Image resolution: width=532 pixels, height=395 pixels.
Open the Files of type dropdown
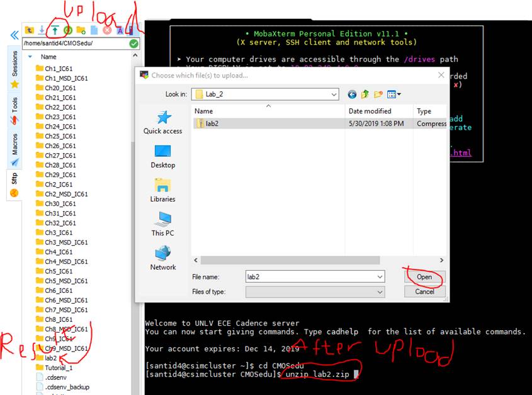[315, 292]
